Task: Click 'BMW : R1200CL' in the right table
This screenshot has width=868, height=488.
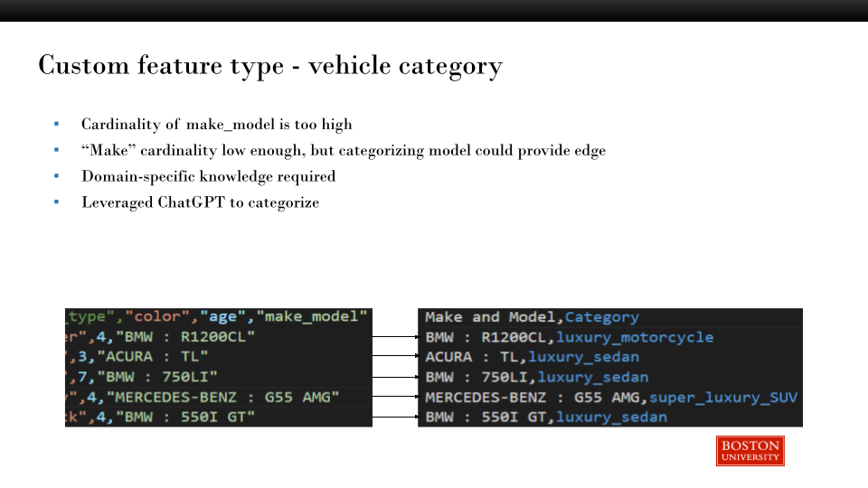Action: click(486, 337)
